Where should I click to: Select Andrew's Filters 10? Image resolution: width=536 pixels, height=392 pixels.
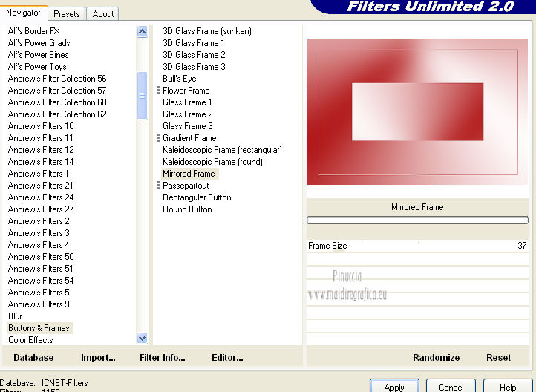(x=41, y=126)
